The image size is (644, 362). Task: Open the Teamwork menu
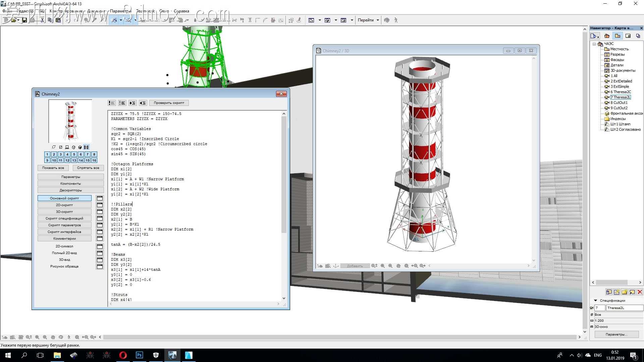(x=145, y=11)
